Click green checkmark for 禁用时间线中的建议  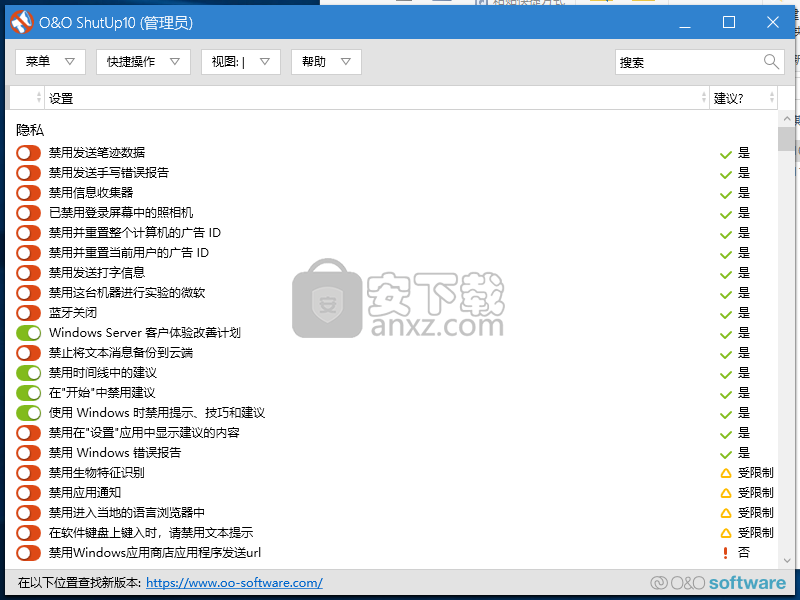(726, 373)
